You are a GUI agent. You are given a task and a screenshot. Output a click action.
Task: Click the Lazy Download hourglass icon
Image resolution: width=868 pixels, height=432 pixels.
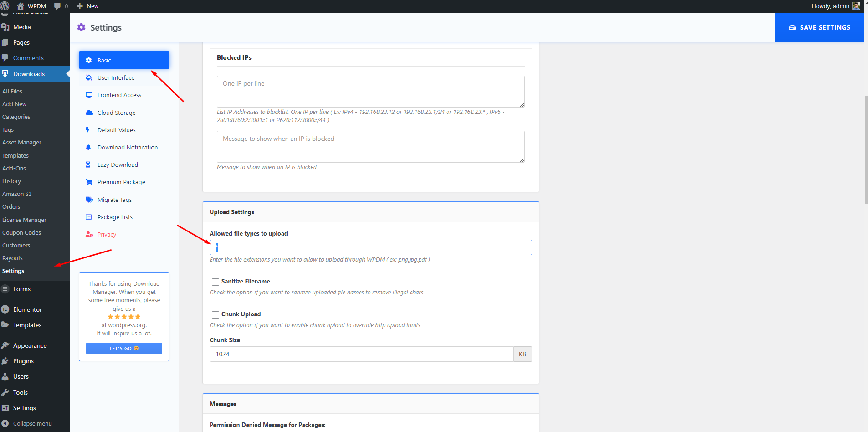[88, 165]
